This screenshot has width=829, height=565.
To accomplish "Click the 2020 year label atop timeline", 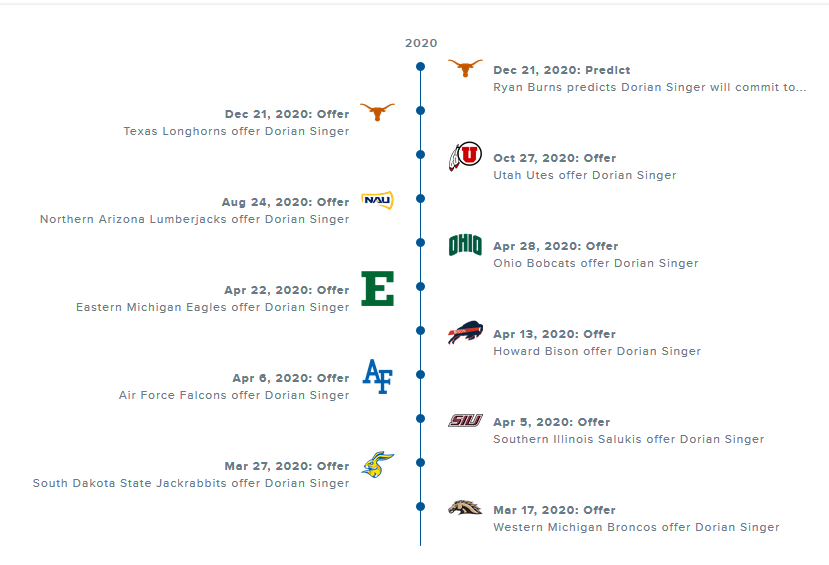I will click(x=421, y=43).
